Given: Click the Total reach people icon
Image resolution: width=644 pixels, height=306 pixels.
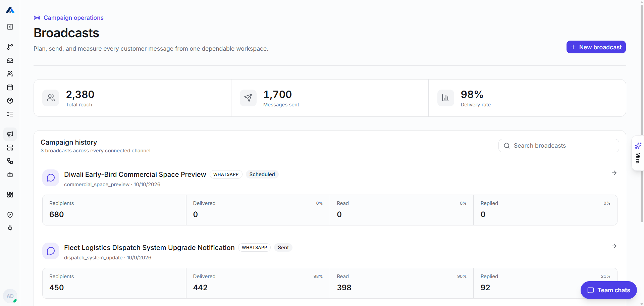Looking at the screenshot, I should 51,98.
